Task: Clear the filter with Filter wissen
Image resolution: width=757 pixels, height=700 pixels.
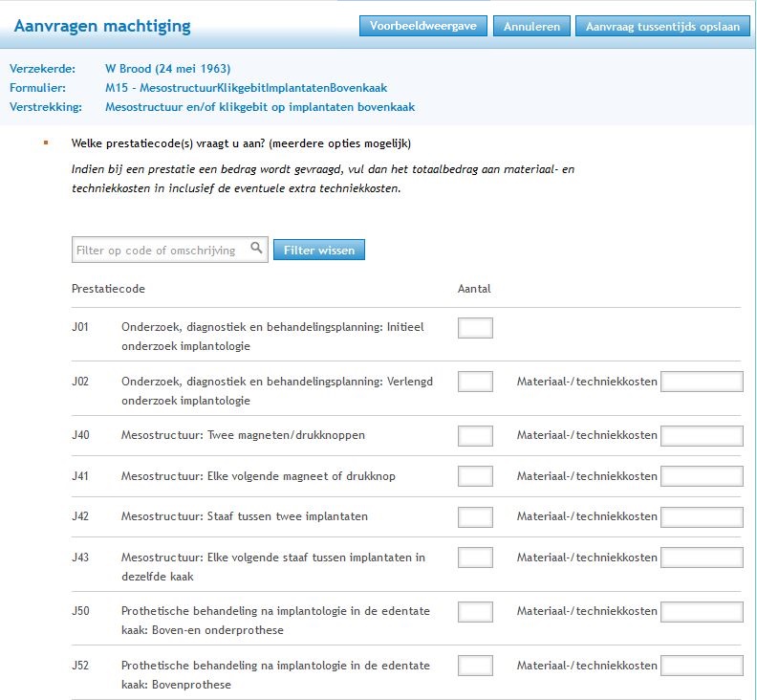Action: click(x=319, y=250)
